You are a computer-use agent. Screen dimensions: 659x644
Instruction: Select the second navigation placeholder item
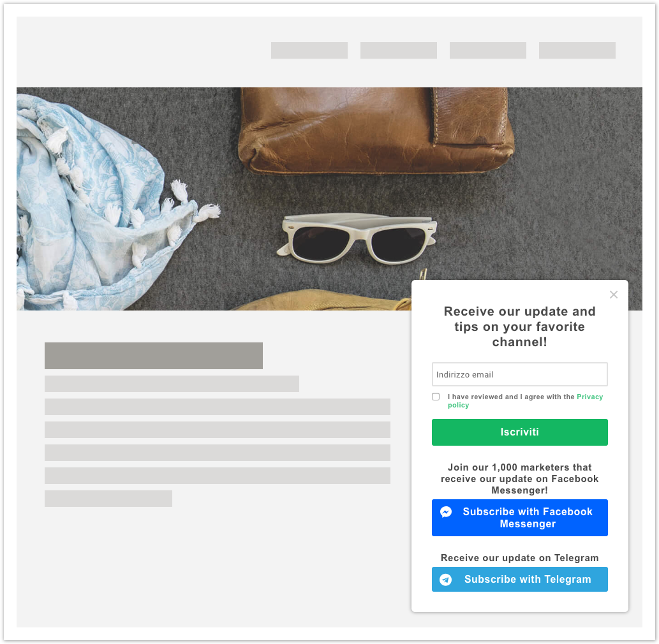coord(399,50)
